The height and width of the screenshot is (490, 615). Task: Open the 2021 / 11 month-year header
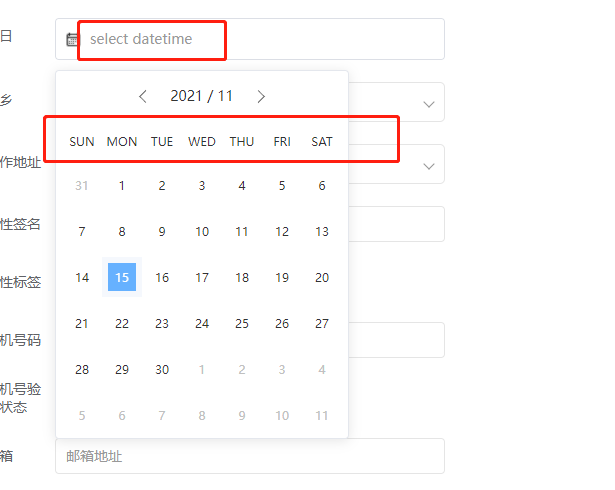pos(202,96)
